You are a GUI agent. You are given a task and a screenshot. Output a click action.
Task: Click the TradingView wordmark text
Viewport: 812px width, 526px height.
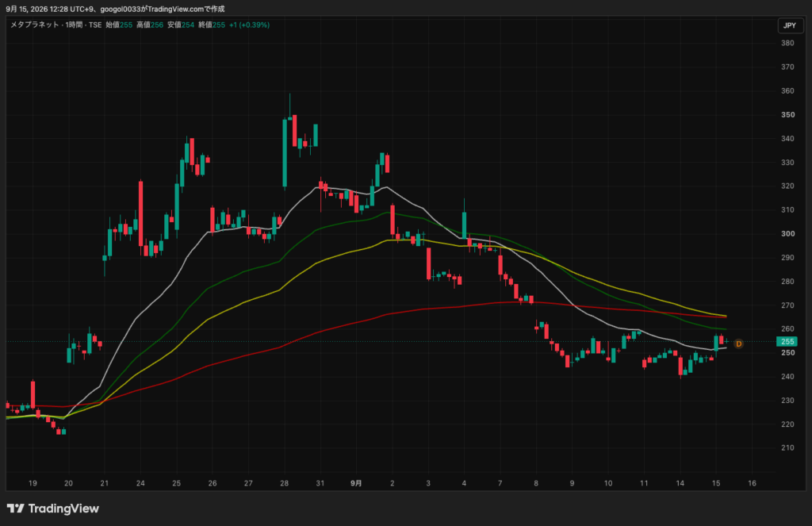pyautogui.click(x=63, y=509)
